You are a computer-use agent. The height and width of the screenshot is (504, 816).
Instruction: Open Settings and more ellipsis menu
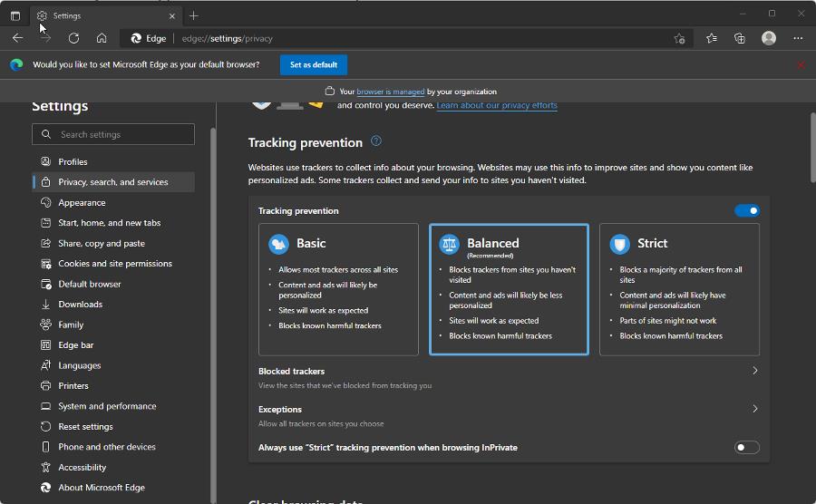[x=798, y=38]
